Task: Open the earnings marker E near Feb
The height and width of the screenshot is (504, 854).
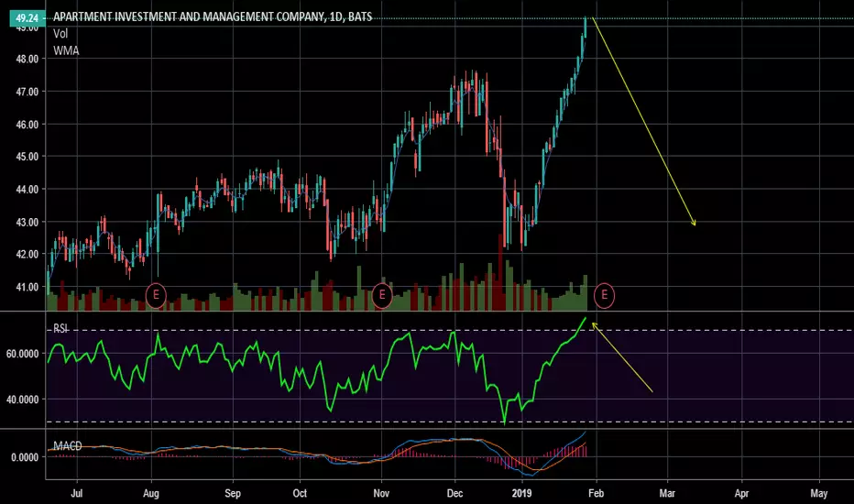Action: coord(604,295)
